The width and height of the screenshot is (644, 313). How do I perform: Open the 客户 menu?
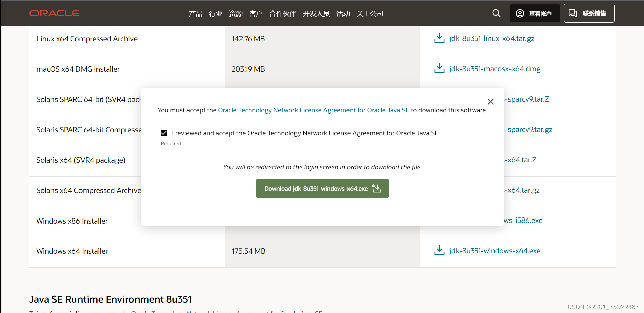(x=256, y=14)
